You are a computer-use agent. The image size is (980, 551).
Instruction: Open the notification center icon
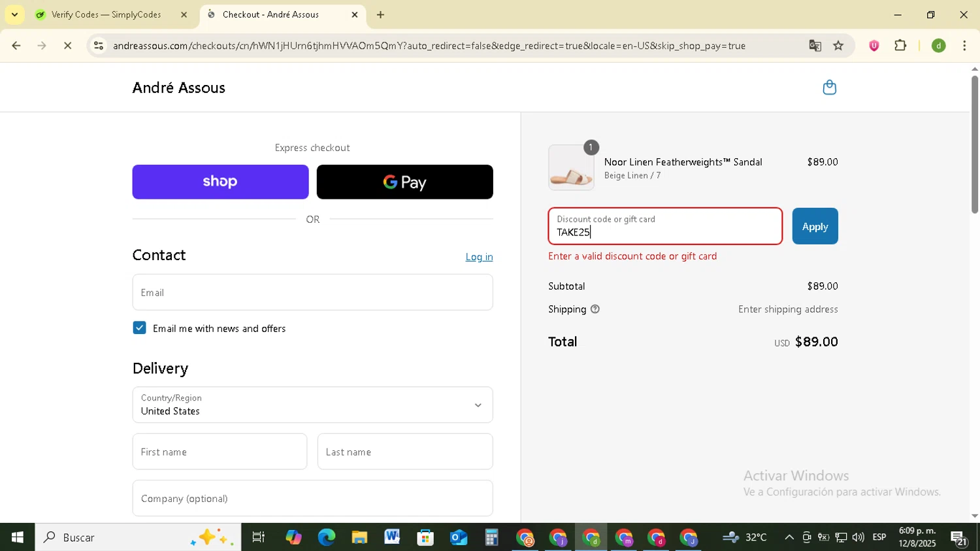[959, 539]
